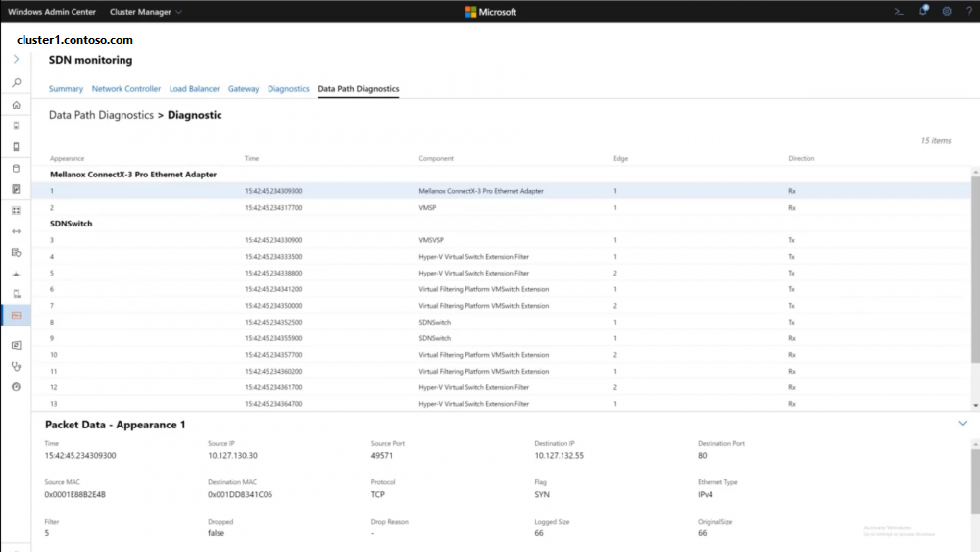This screenshot has height=552, width=980.
Task: Click the Protocol value TCP
Action: pos(378,494)
